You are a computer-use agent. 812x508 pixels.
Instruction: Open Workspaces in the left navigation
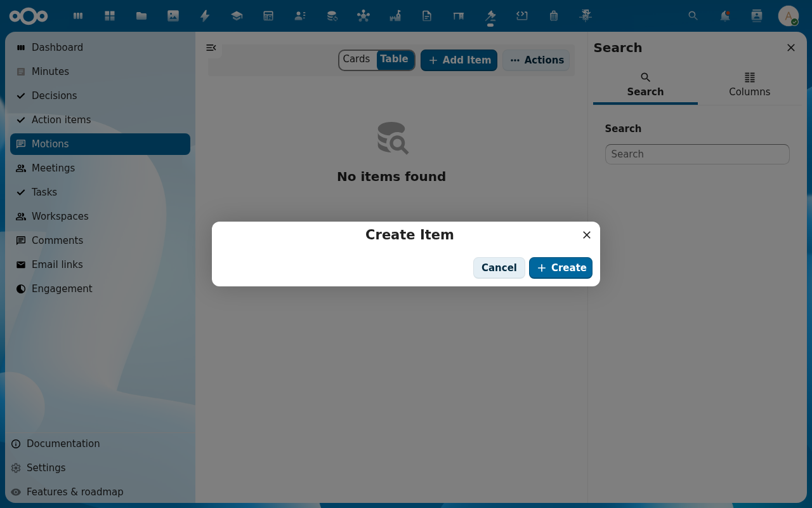pyautogui.click(x=100, y=217)
